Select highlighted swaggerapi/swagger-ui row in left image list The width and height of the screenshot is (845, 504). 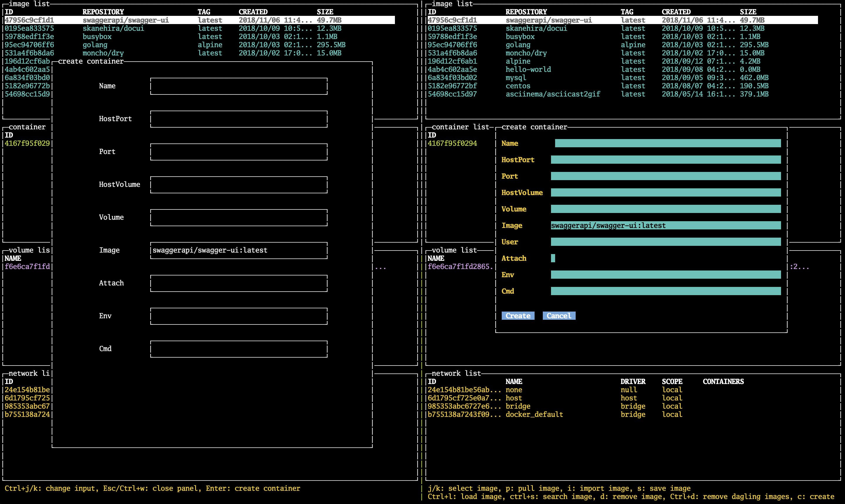pyautogui.click(x=200, y=20)
